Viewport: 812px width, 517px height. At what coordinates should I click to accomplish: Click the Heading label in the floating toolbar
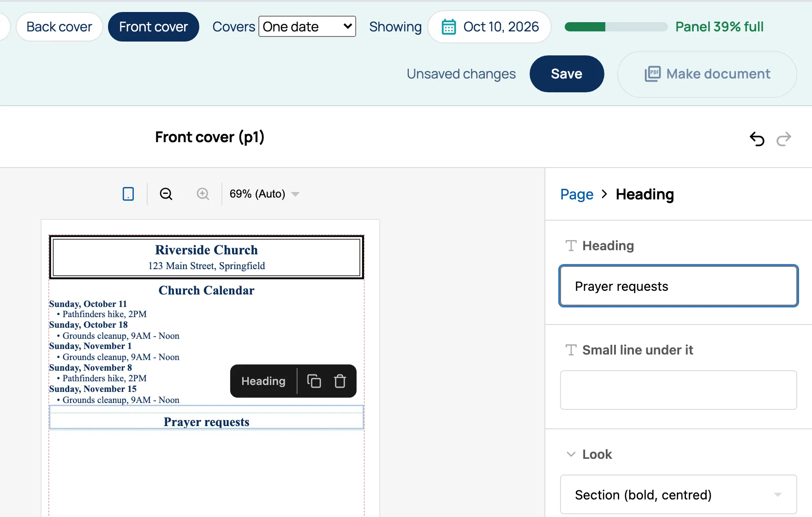pyautogui.click(x=263, y=381)
